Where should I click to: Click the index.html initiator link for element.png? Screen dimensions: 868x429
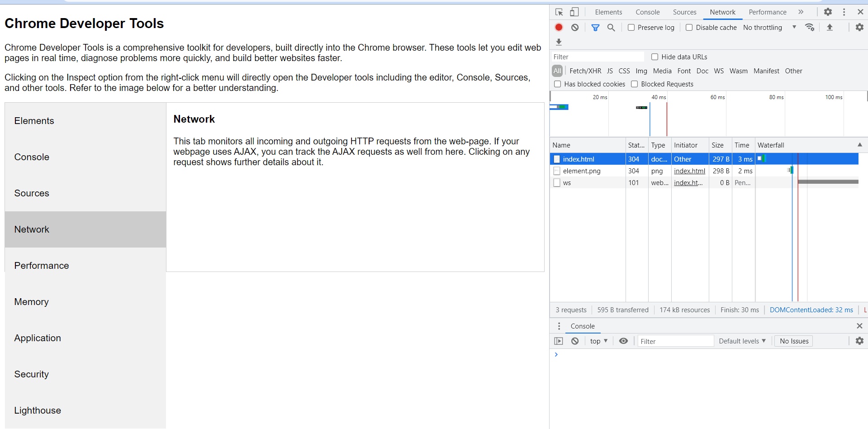689,171
